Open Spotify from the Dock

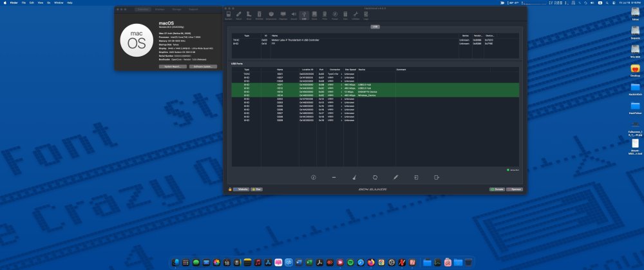pos(350,262)
